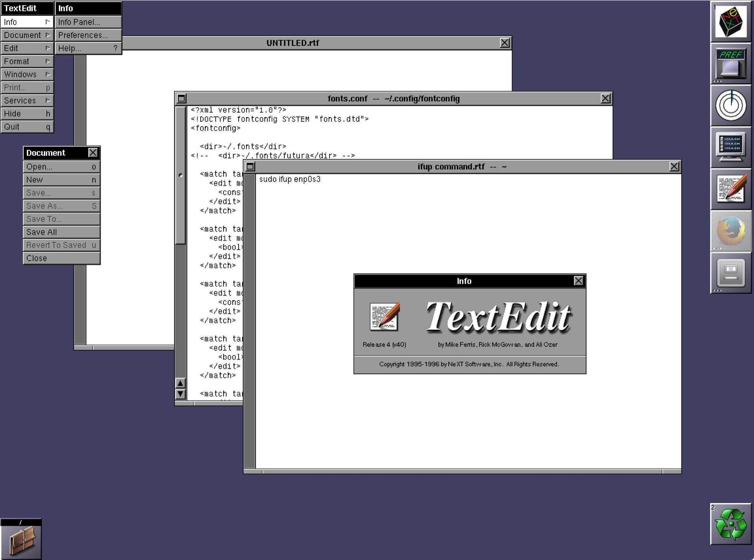
Task: Click Save To... in the Document menu
Action: pyautogui.click(x=61, y=219)
